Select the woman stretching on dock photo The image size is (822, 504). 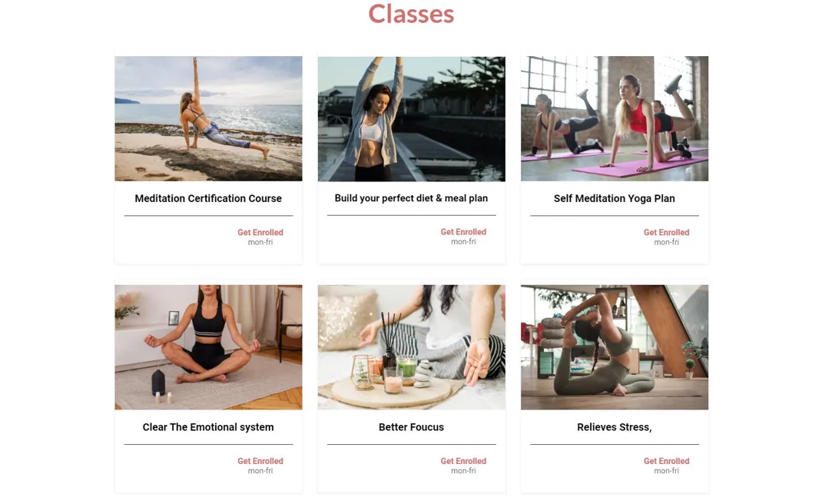(412, 118)
